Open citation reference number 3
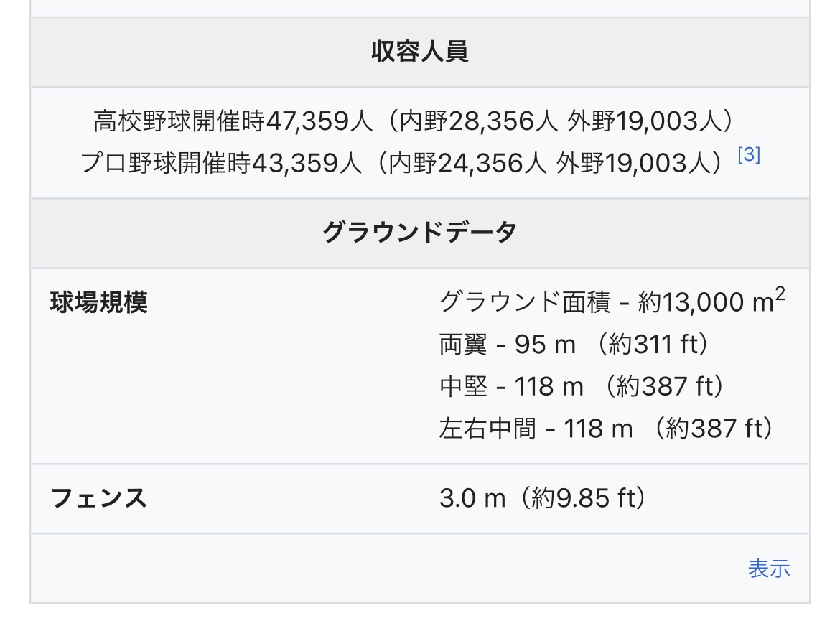The height and width of the screenshot is (631, 840). point(749,155)
